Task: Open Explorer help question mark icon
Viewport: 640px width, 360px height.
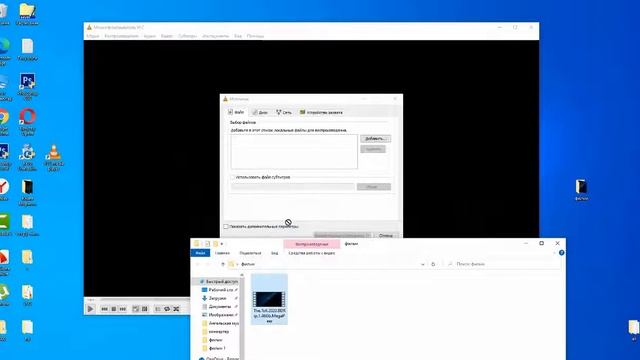Action: [562, 253]
